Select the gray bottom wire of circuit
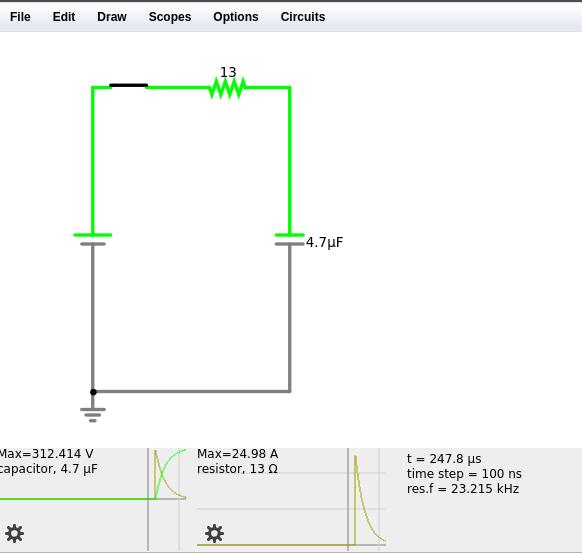Image resolution: width=582 pixels, height=553 pixels. [x=192, y=391]
